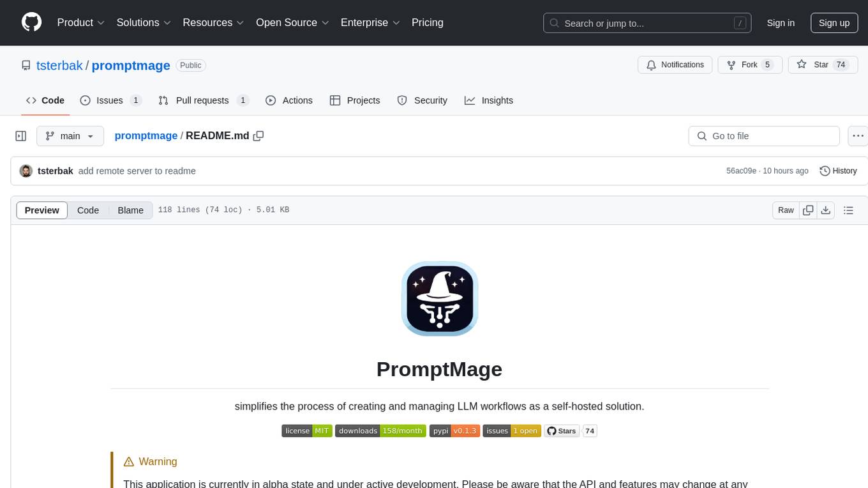Click the PromptMage heading text
The image size is (868, 488).
(440, 369)
